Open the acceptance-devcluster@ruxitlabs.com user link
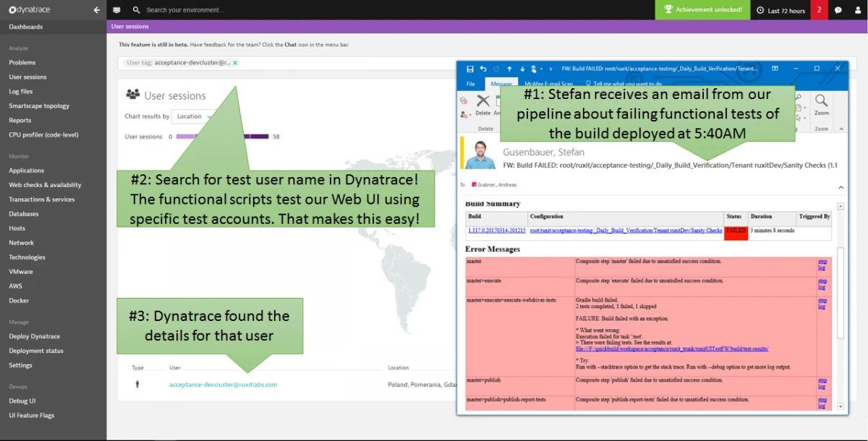The width and height of the screenshot is (868, 441). 224,385
